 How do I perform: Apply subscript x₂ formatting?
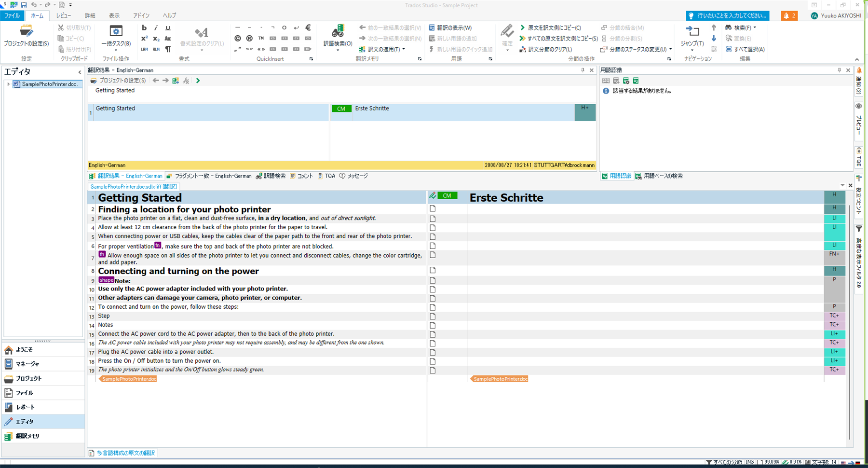[x=156, y=39]
